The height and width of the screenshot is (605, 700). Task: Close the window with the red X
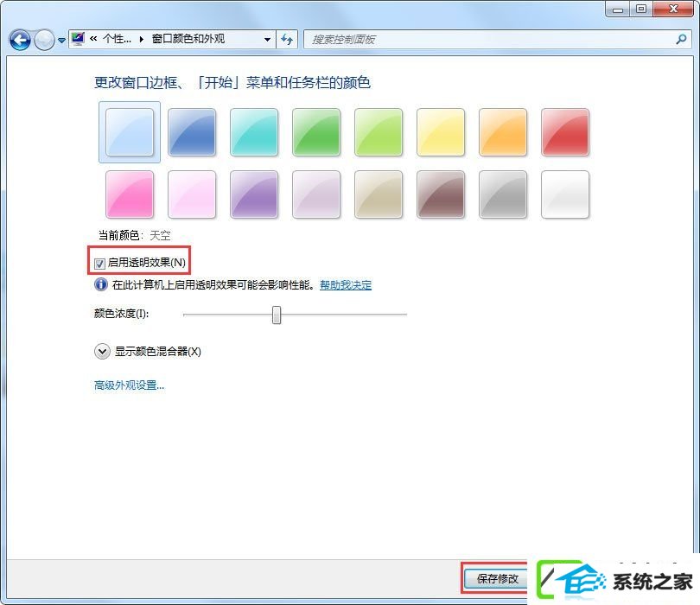(673, 10)
